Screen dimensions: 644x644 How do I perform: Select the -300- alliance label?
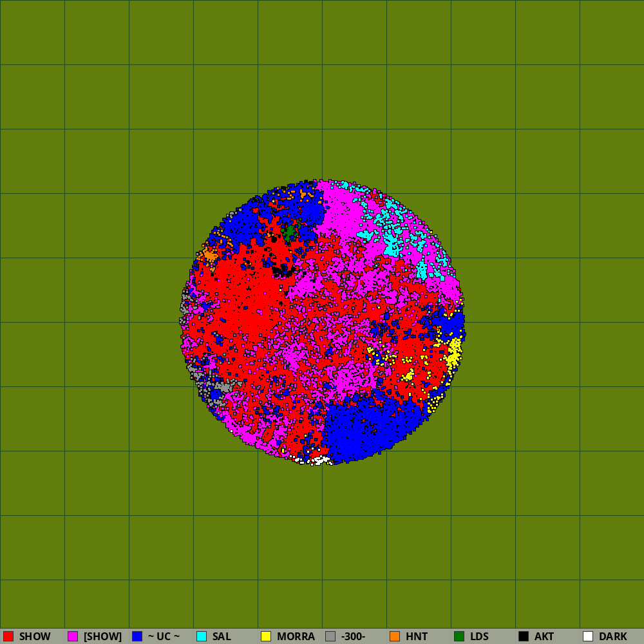[x=353, y=637]
